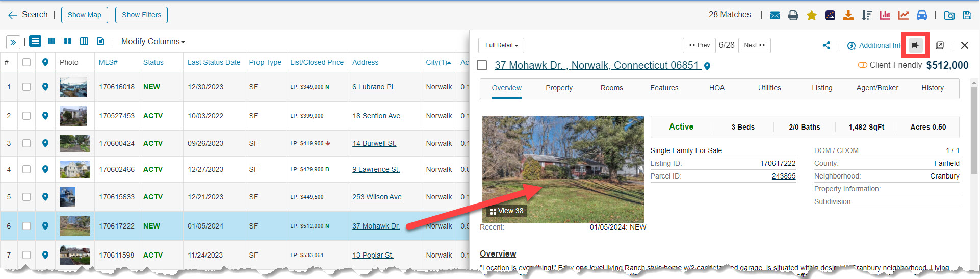Click the pin panel icon

tap(915, 45)
